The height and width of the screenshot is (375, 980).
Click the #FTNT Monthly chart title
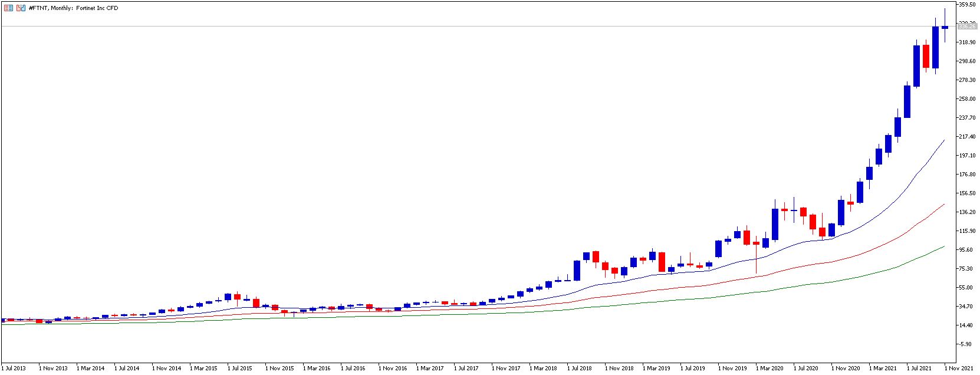pyautogui.click(x=73, y=8)
